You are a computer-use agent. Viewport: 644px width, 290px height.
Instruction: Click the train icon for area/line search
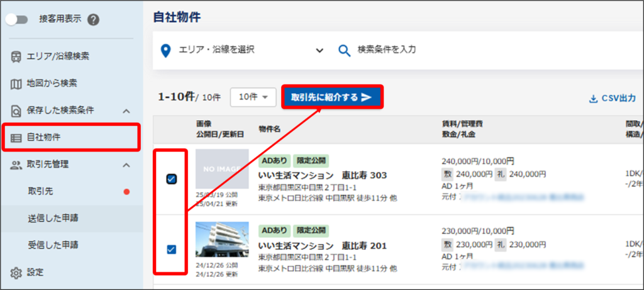[x=17, y=57]
